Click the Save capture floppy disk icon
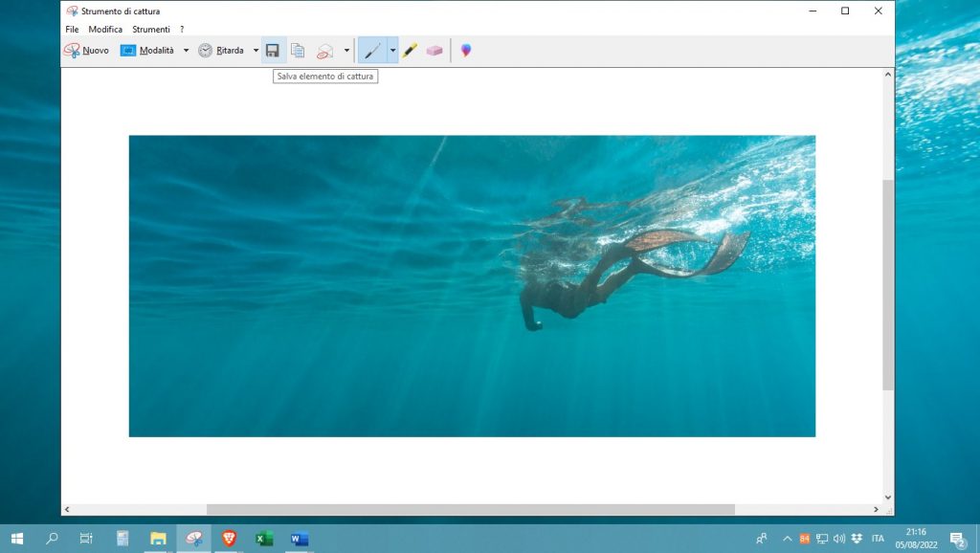Image resolution: width=980 pixels, height=553 pixels. tap(273, 51)
